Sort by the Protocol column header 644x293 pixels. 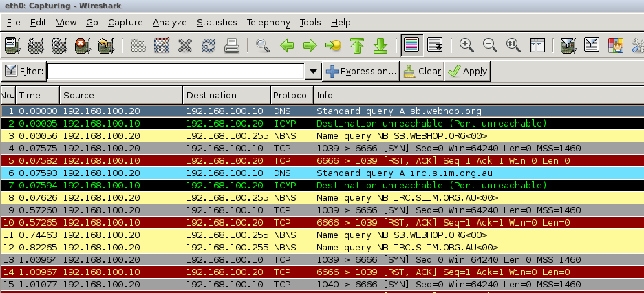click(x=292, y=95)
